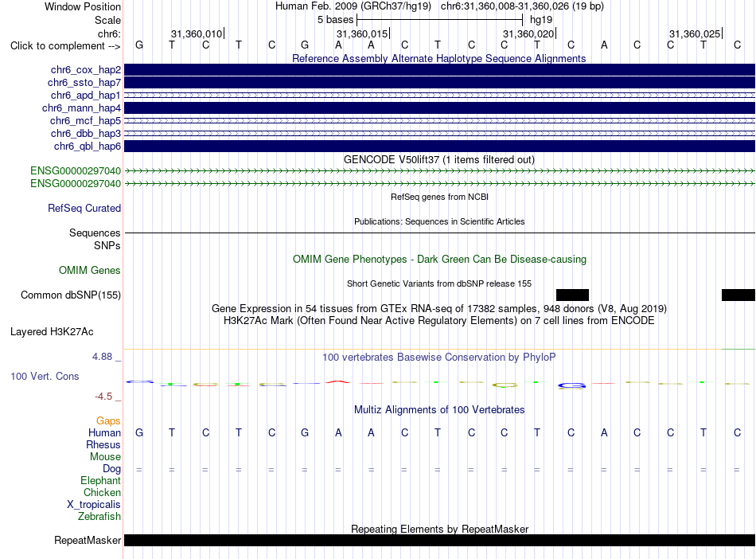Screen dimensions: 756x559
Task: Click the OMIM Genes track label
Action: tap(90, 270)
